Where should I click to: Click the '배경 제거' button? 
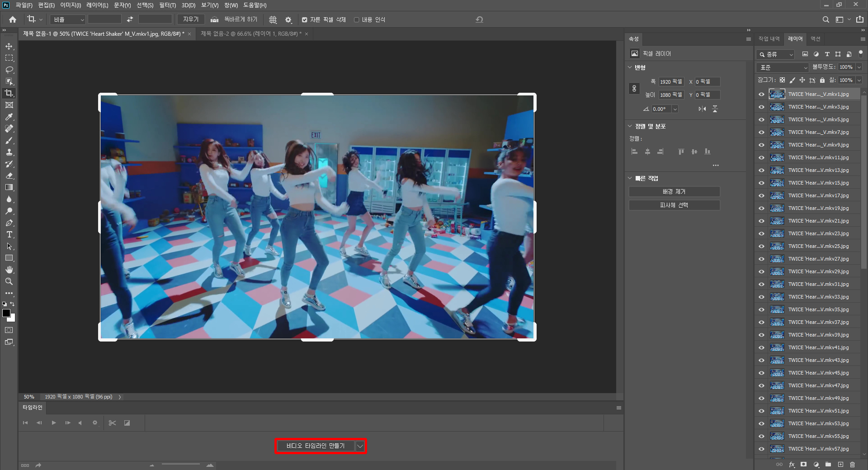pos(674,192)
